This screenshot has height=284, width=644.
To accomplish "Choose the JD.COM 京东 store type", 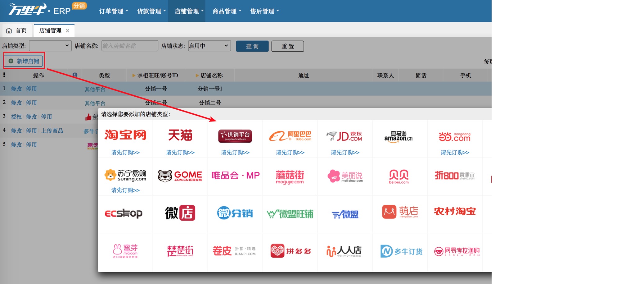I will 345,136.
